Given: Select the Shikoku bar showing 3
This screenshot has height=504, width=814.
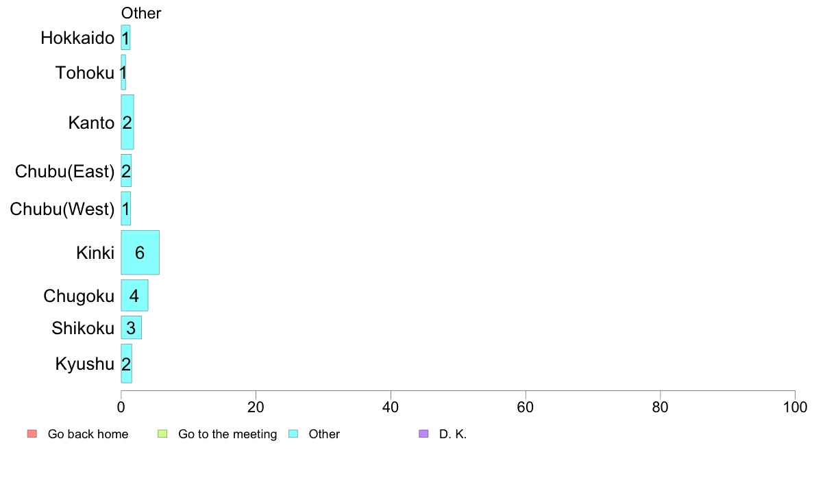Looking at the screenshot, I should pos(132,327).
